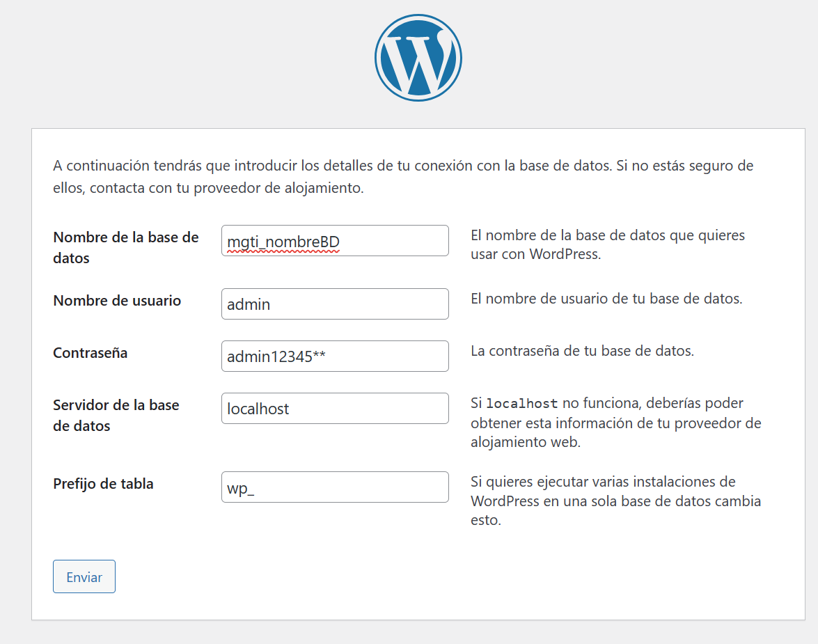Click the hint starting 'Si localhost no funciona'
This screenshot has width=818, height=644.
point(615,422)
